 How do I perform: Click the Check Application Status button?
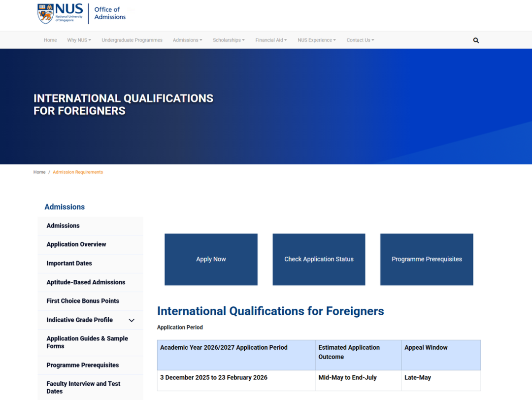pos(319,259)
